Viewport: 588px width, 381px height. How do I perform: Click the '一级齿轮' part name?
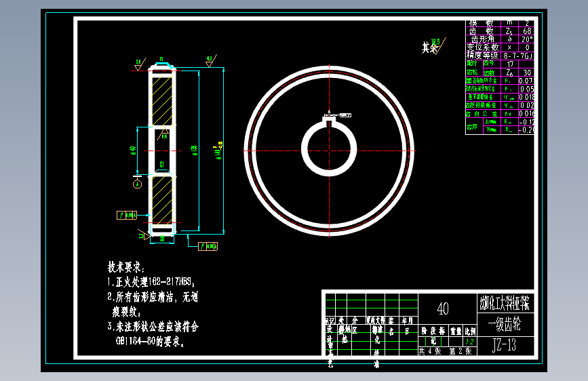[505, 325]
